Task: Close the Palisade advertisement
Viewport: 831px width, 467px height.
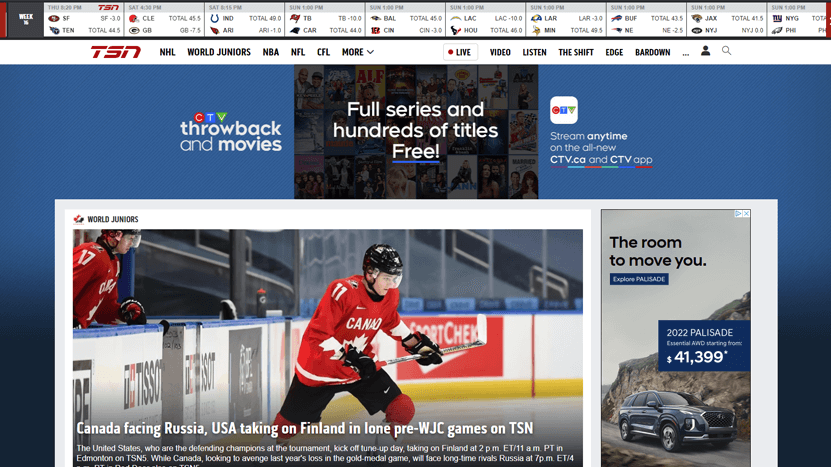Action: point(746,214)
